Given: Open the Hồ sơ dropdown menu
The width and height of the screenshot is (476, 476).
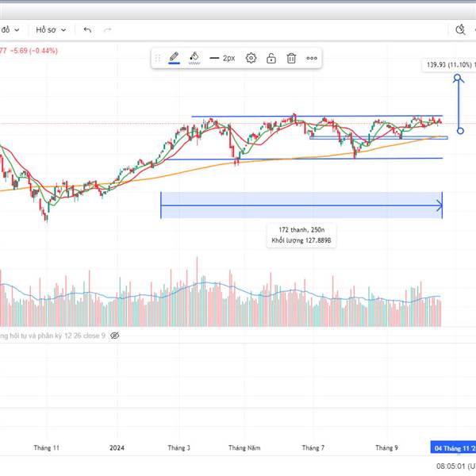Looking at the screenshot, I should tap(48, 29).
